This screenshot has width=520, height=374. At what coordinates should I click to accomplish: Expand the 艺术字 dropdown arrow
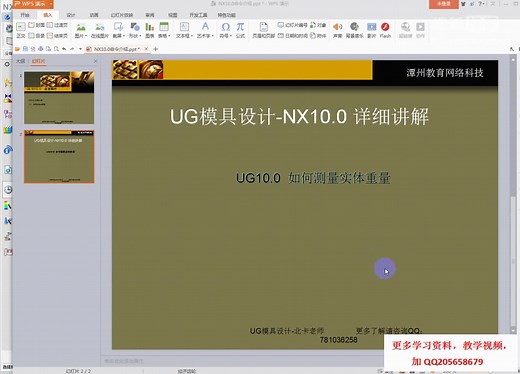point(212,36)
